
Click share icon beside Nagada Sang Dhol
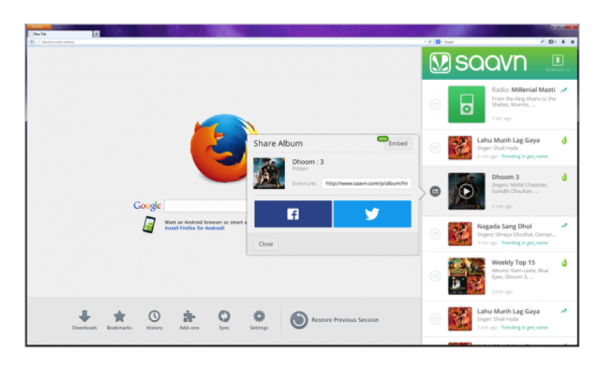point(435,234)
